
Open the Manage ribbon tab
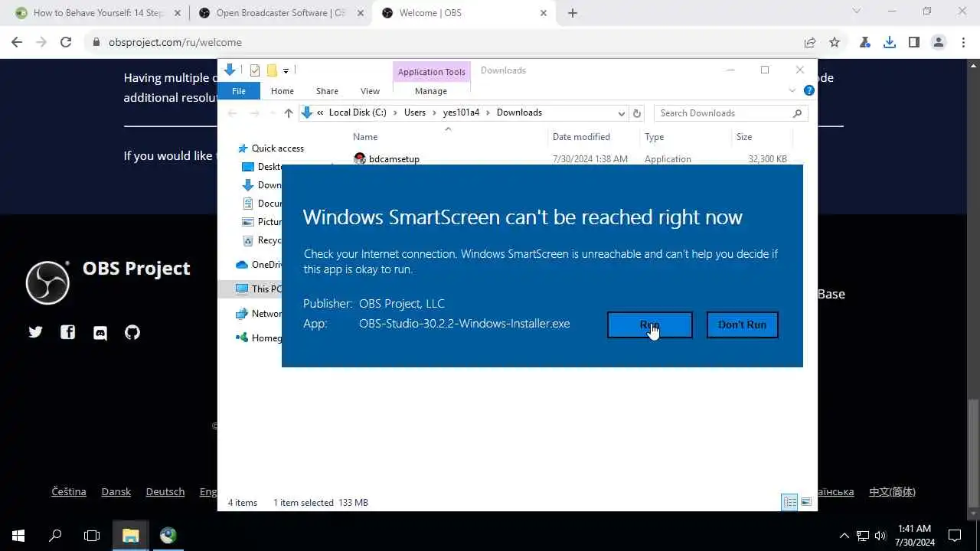431,91
